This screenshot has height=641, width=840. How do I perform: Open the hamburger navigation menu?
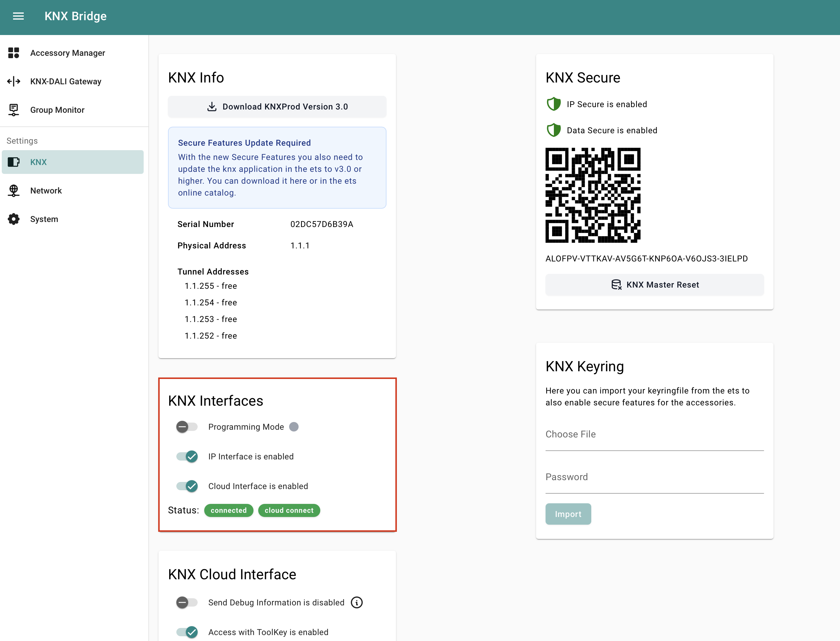[18, 16]
